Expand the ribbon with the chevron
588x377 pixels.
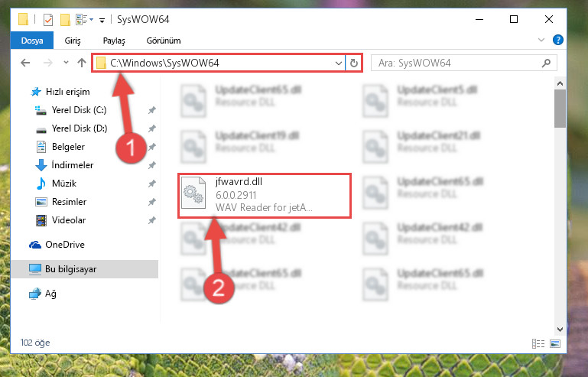coord(541,40)
